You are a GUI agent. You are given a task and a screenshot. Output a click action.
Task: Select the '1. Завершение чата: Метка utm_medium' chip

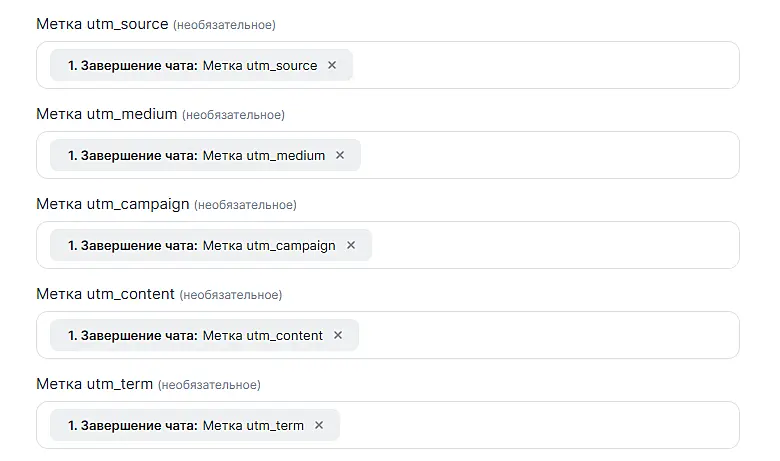(196, 155)
